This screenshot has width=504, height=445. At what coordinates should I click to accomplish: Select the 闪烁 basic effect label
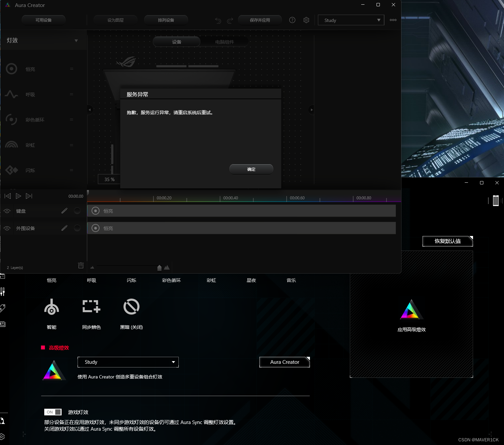point(131,280)
